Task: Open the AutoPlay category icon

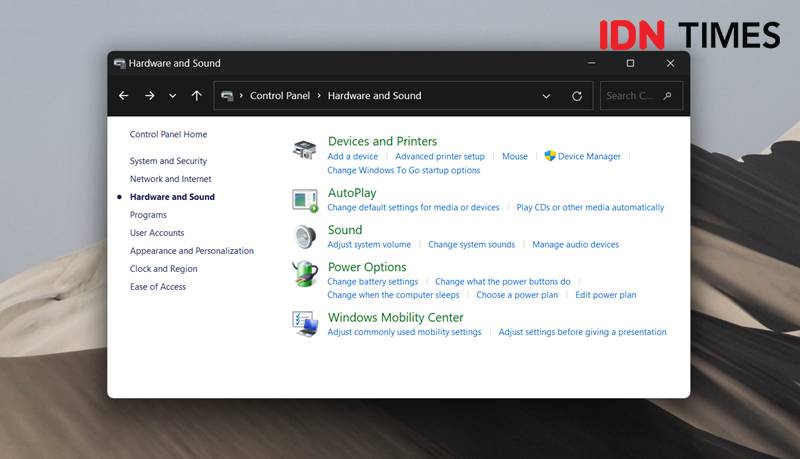Action: [305, 200]
